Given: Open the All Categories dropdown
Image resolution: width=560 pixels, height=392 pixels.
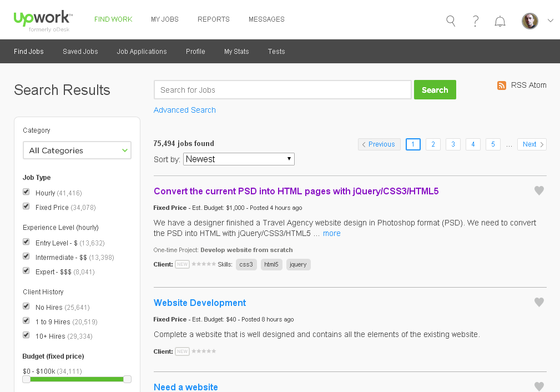Looking at the screenshot, I should click(x=77, y=150).
